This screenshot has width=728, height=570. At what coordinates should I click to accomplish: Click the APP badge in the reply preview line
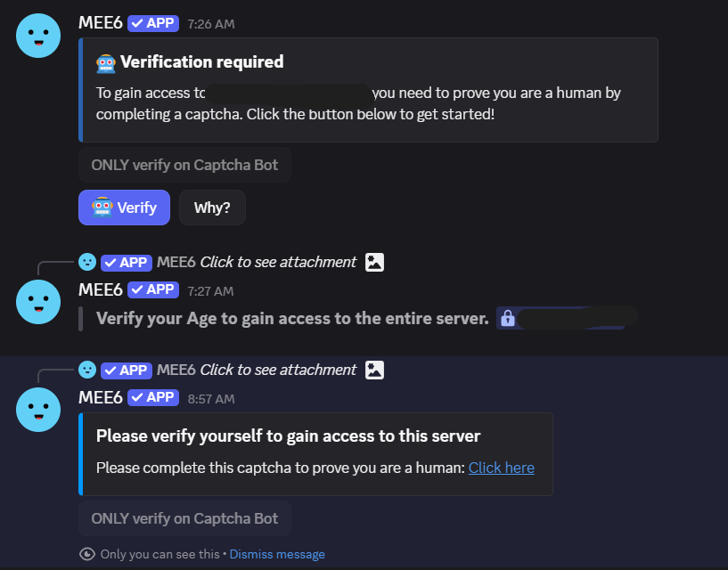[x=127, y=262]
